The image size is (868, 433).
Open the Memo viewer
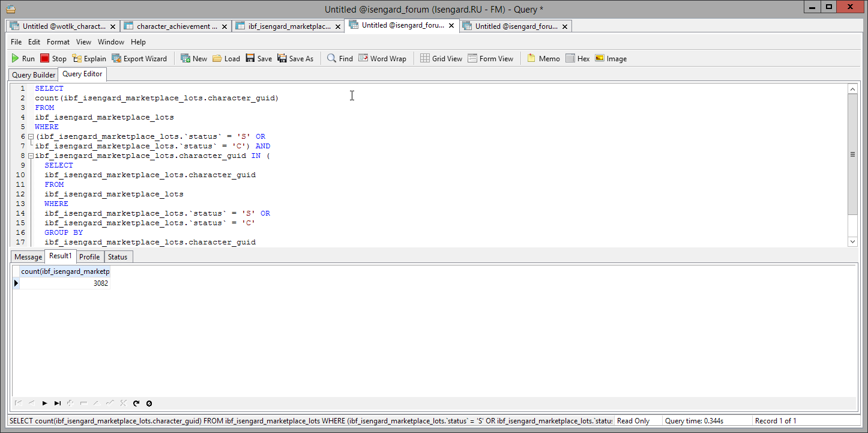pos(543,58)
